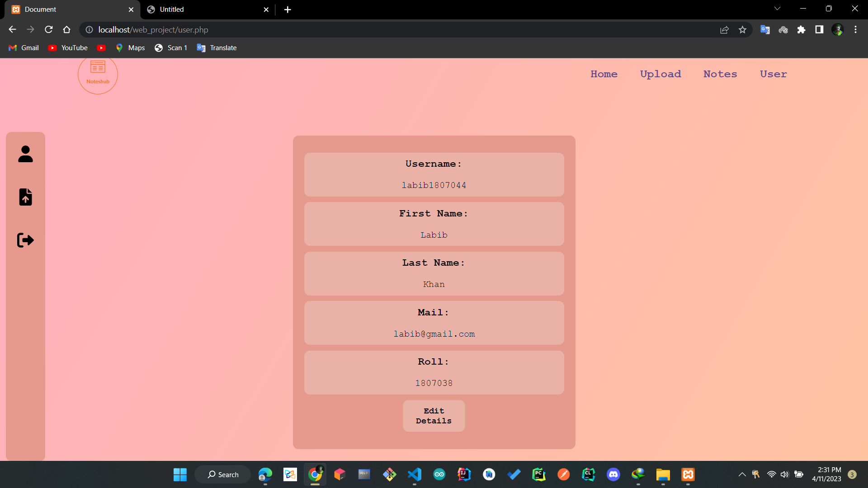Open File Explorer from taskbar
The width and height of the screenshot is (868, 488).
tap(663, 474)
